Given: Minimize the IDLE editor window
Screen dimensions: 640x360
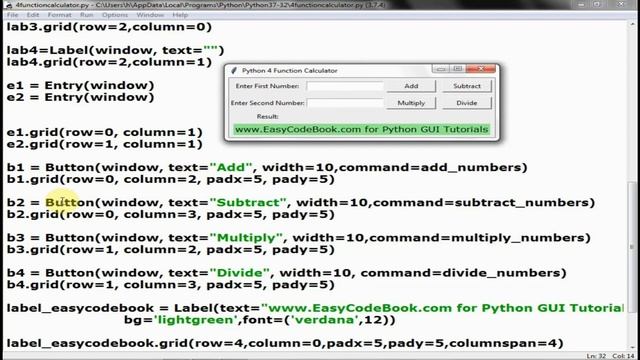Looking at the screenshot, I should click(x=581, y=4).
